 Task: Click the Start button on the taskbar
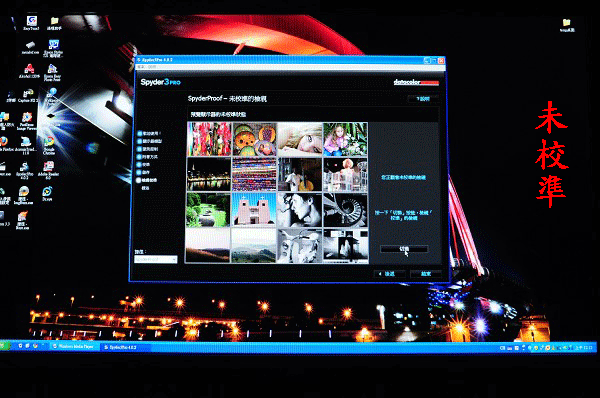click(x=5, y=346)
